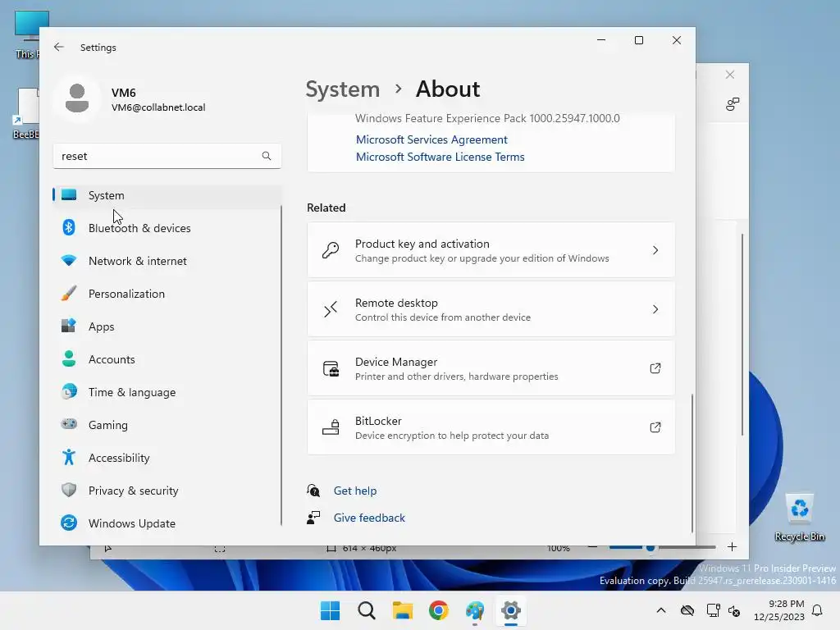Adjust the zoom slider in the background window

tap(651, 547)
